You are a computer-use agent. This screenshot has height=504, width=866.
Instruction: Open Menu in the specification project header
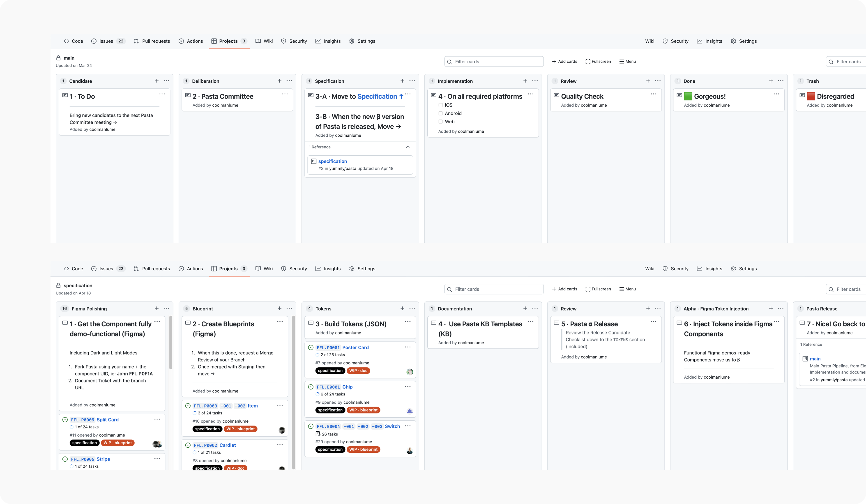[x=627, y=289]
